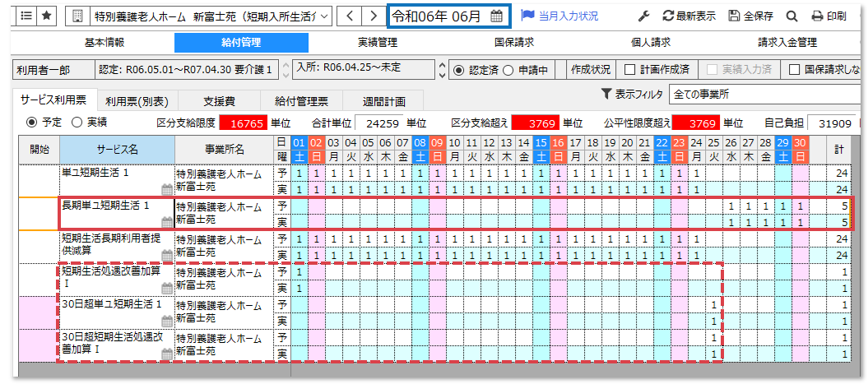The image size is (868, 384).
Task: Switch to 個人請求 menu tab
Action: (651, 43)
